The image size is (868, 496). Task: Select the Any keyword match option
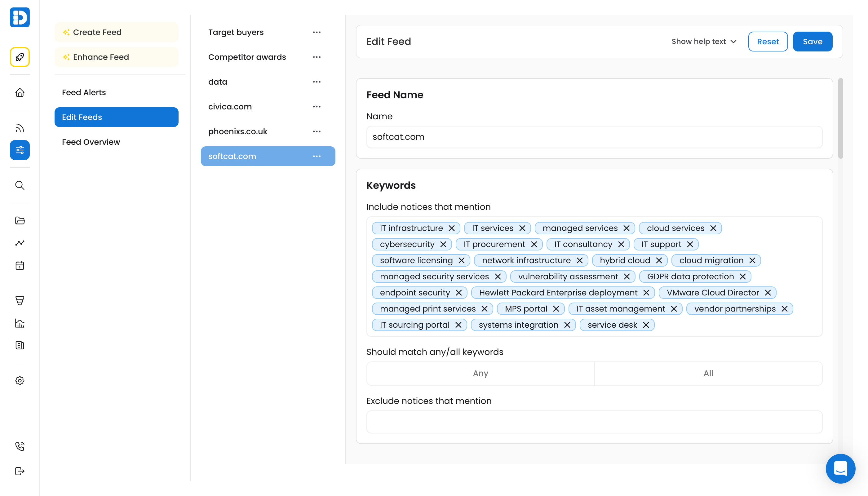[x=480, y=373]
